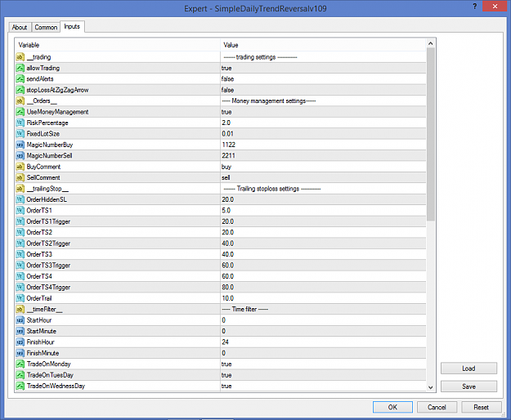Click the Variable column header

point(117,45)
